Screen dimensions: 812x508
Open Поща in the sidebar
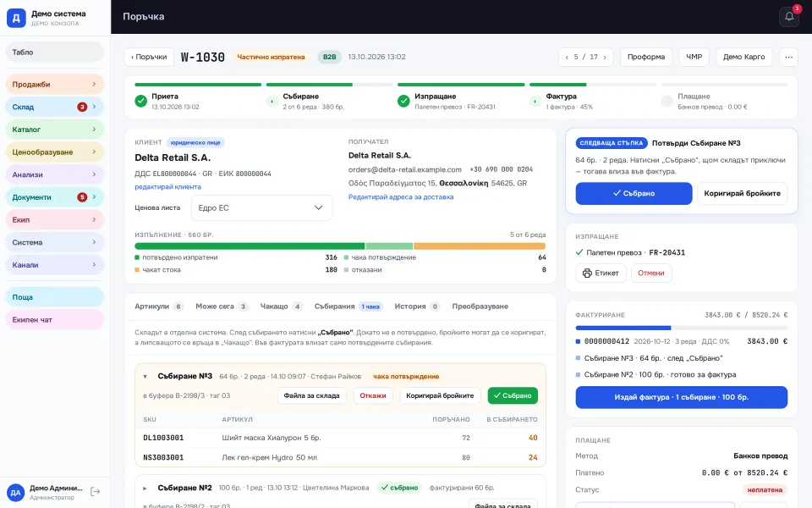coord(55,297)
